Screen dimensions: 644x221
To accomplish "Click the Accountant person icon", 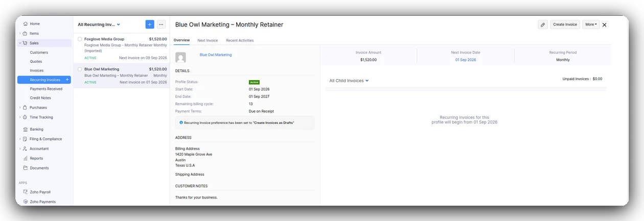I will [x=25, y=149].
